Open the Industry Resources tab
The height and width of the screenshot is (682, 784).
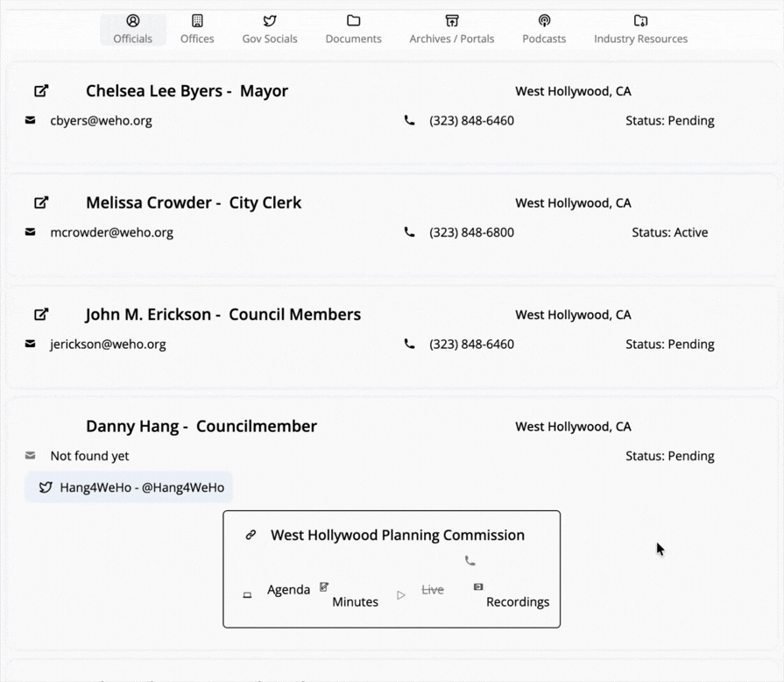click(640, 29)
